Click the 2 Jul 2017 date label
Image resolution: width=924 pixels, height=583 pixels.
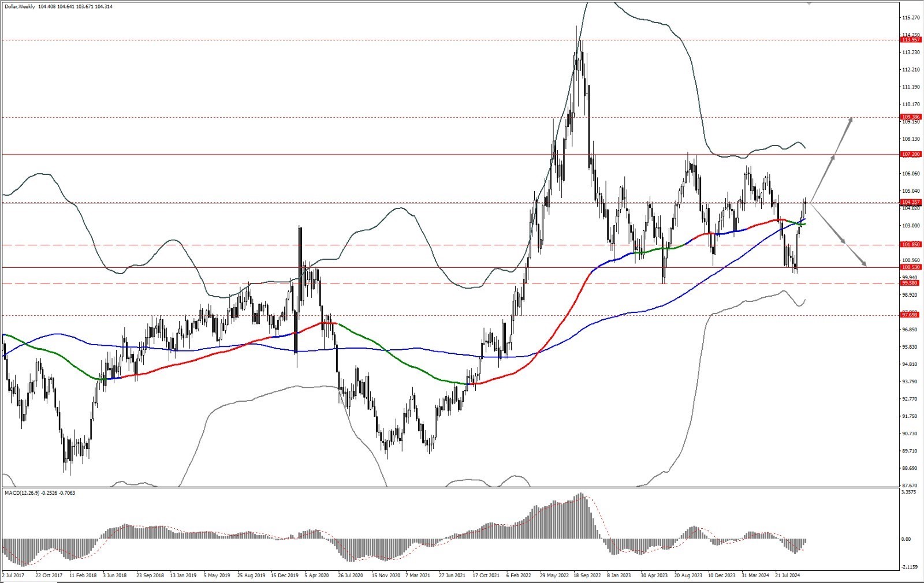pos(13,575)
